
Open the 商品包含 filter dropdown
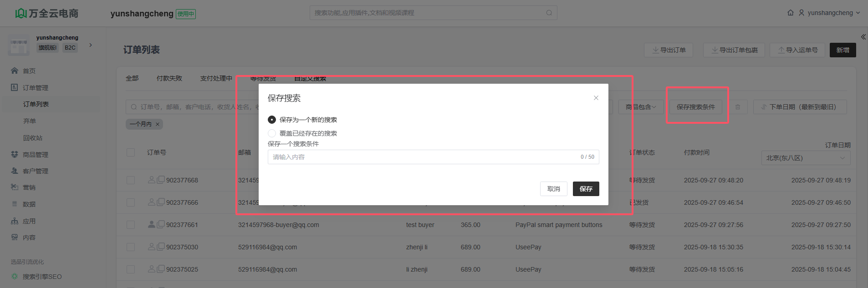tap(640, 107)
